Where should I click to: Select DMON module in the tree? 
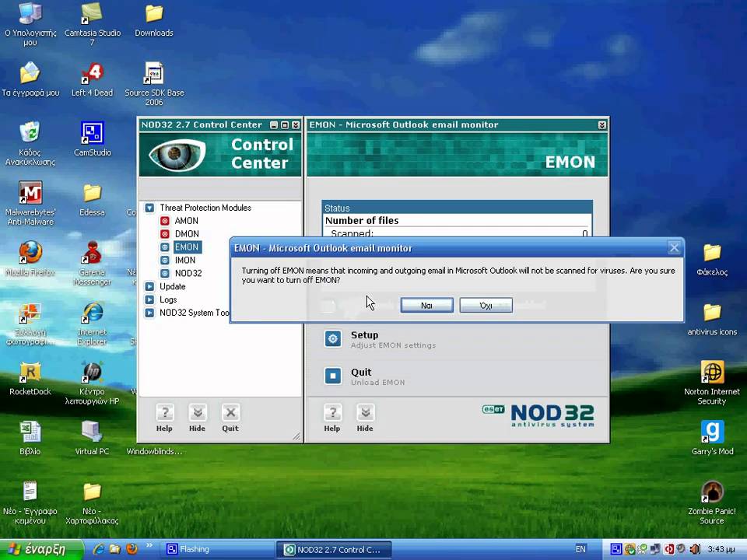(186, 234)
